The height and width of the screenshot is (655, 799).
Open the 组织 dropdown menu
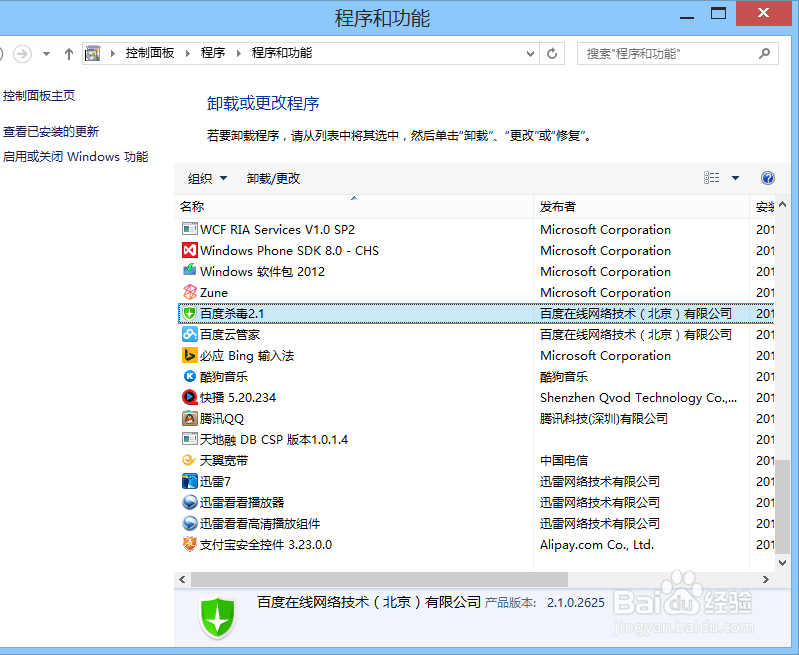coord(207,178)
